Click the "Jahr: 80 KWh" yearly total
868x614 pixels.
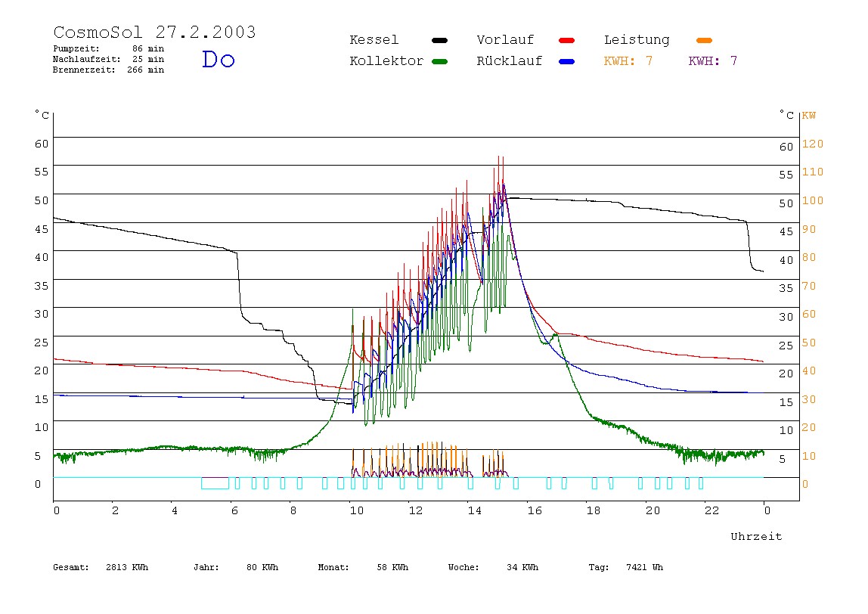[x=236, y=567]
